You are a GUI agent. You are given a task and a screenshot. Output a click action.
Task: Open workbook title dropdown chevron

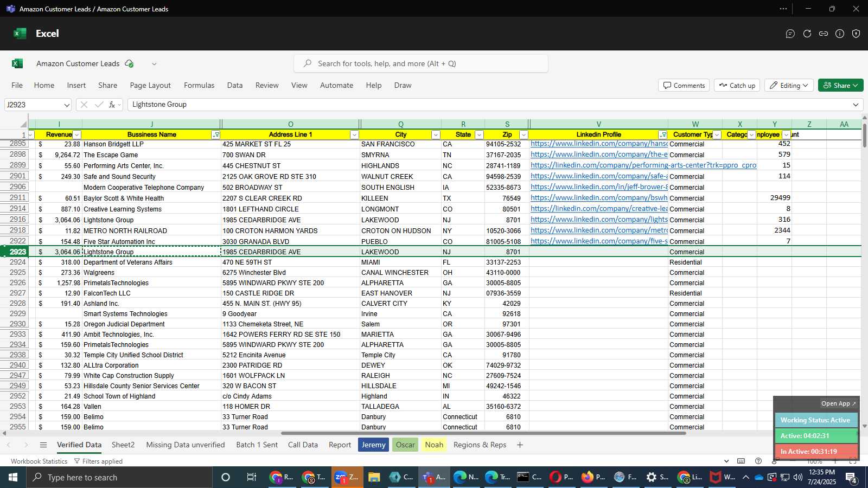(x=154, y=63)
